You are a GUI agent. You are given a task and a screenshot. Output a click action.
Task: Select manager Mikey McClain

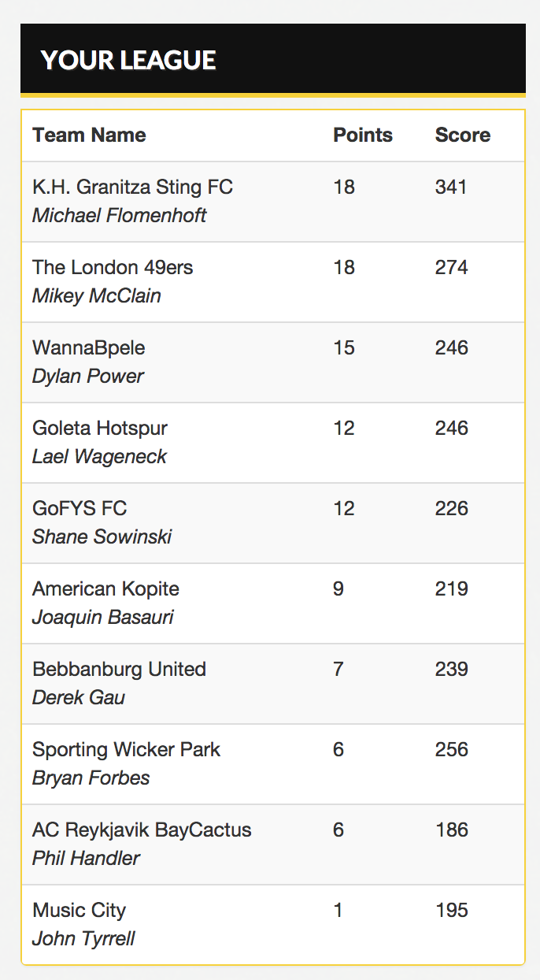pos(97,295)
